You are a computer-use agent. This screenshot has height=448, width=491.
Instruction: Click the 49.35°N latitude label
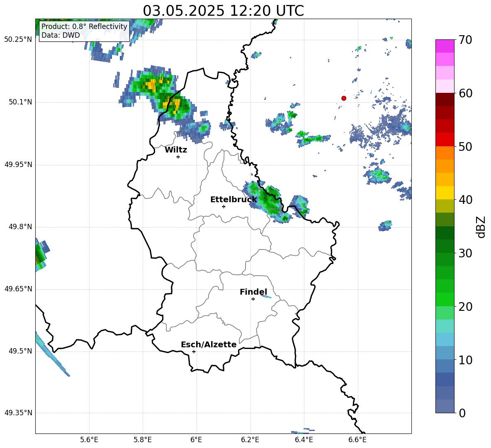click(x=18, y=413)
